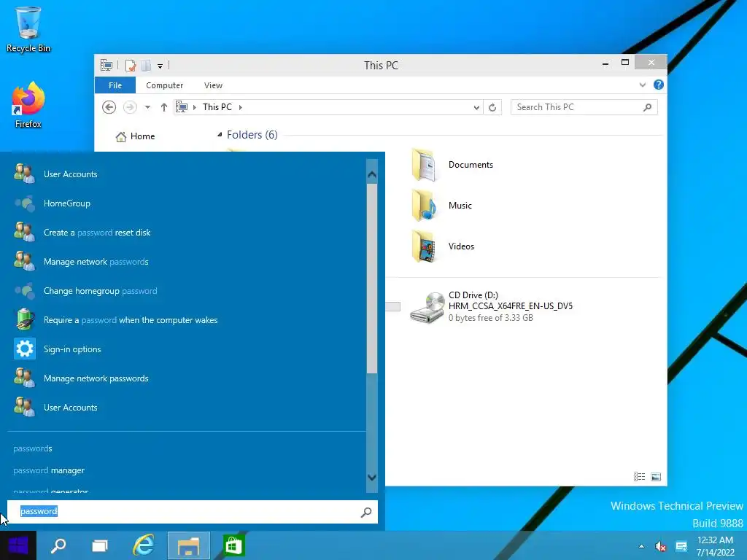747x560 pixels.
Task: Open the taskbar clock and date
Action: (715, 546)
